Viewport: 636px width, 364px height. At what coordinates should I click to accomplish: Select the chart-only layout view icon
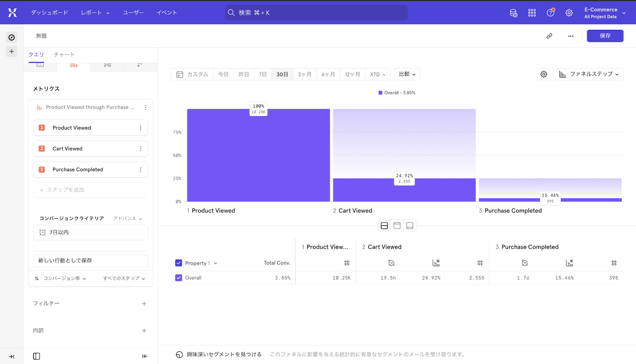point(410,226)
